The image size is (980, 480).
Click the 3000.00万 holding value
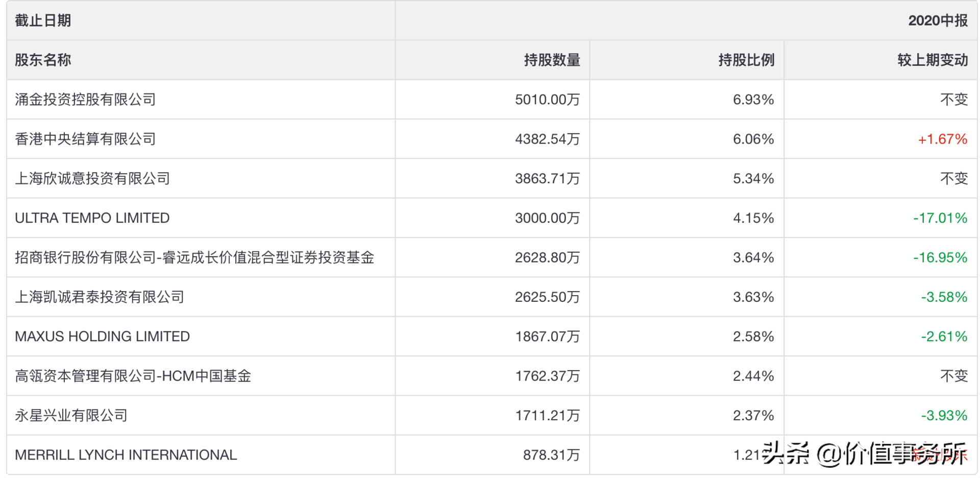coord(547,218)
